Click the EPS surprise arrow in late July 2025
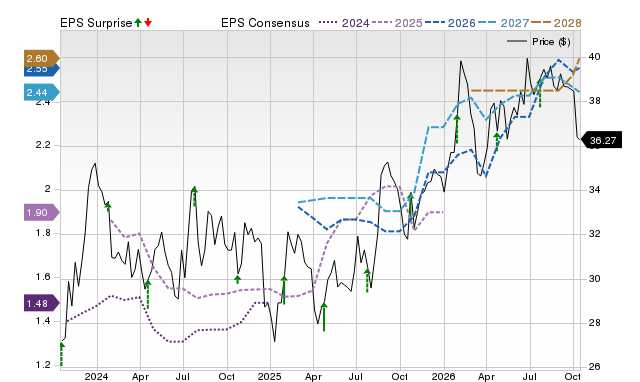This screenshot has height=382, width=640. pos(367,280)
